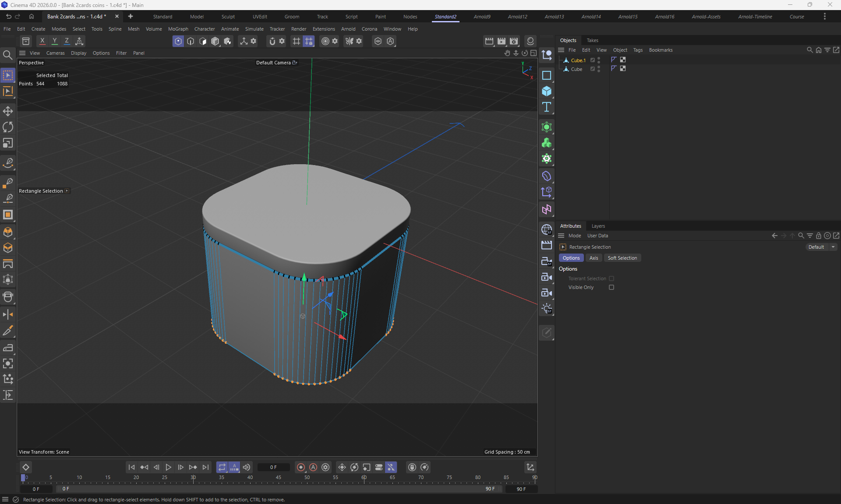Expand Rectangle Selection tool flyout arrow
This screenshot has height=504, width=841.
(67, 191)
